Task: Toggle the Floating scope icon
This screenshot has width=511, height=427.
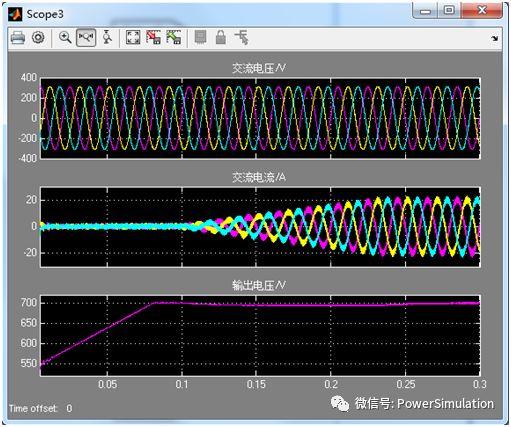Action: tap(200, 37)
